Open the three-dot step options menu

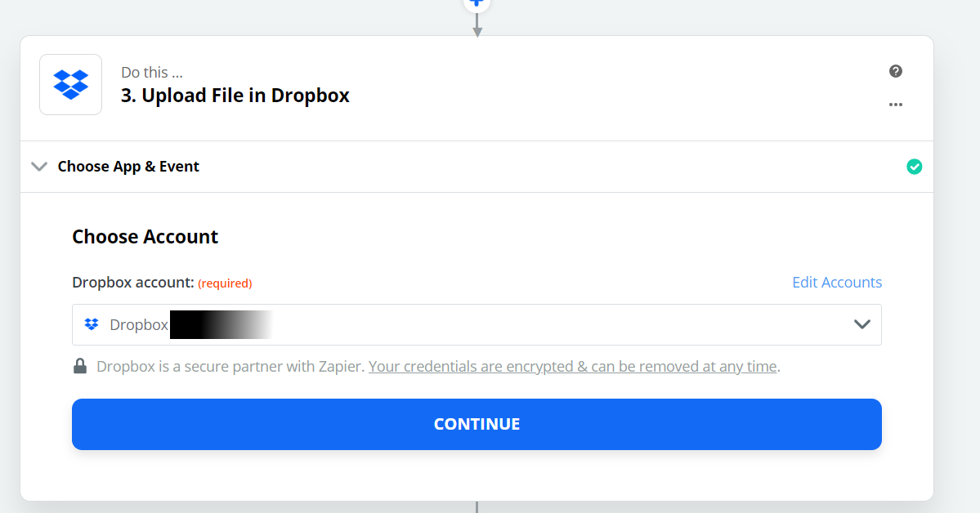point(896,105)
